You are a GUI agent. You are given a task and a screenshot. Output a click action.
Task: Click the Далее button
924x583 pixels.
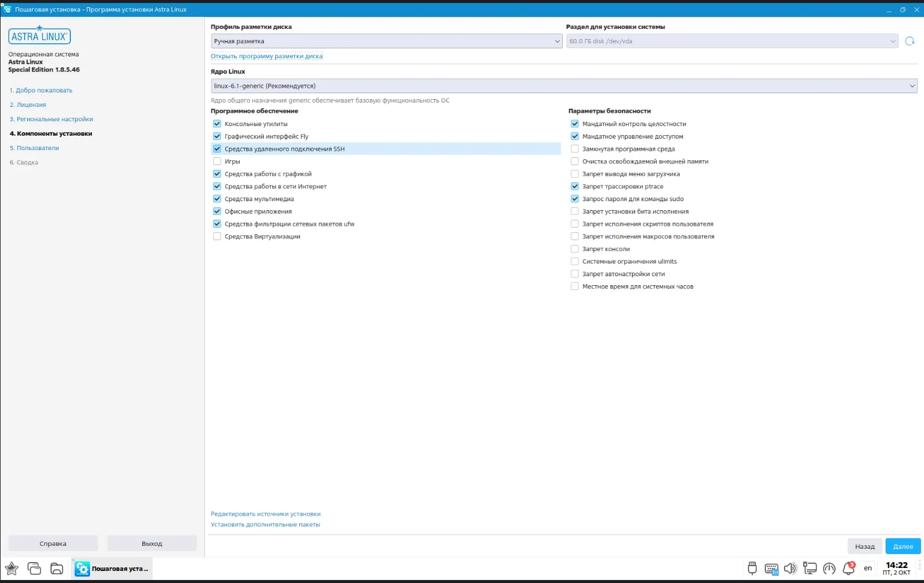click(x=903, y=546)
